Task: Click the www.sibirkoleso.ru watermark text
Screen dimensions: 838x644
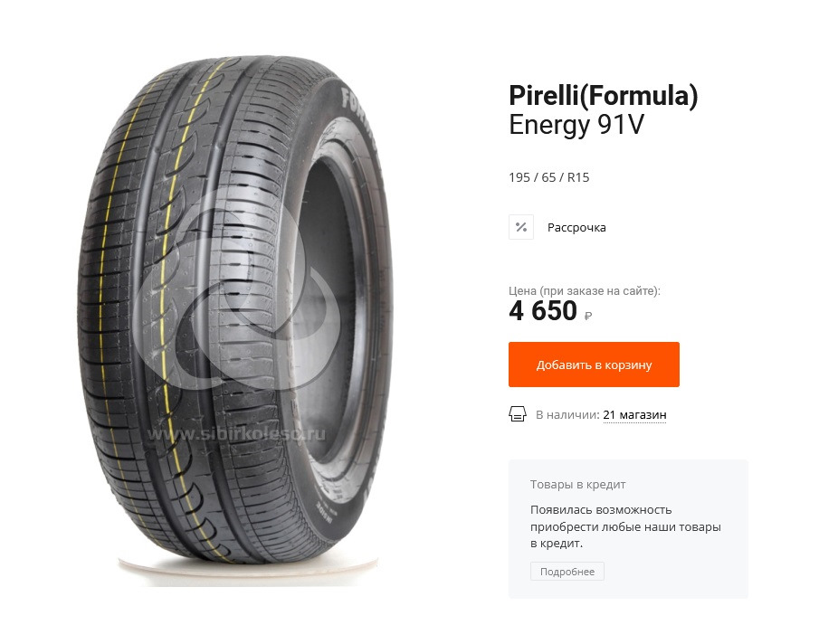Action: pos(236,435)
